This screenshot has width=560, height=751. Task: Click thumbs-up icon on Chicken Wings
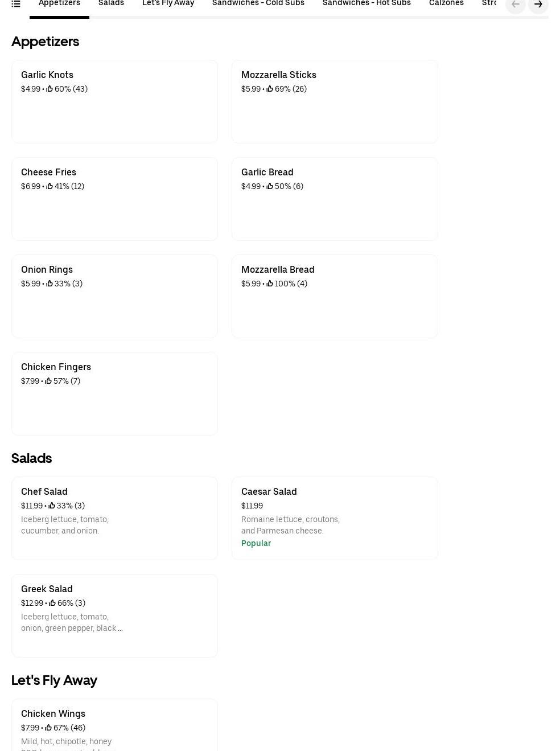(x=48, y=728)
